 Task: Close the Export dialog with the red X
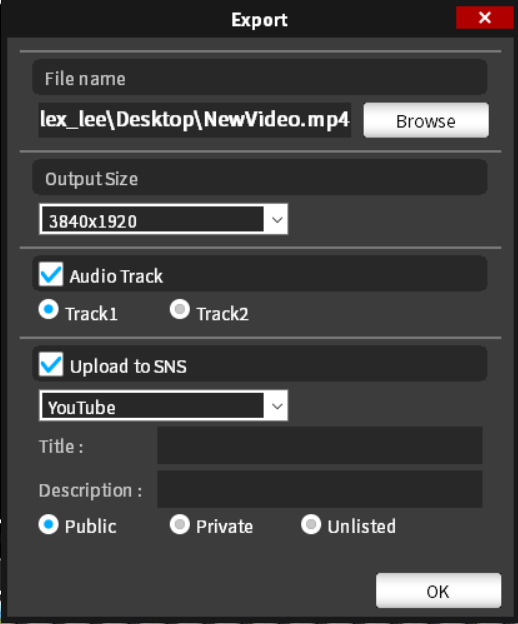pos(485,18)
